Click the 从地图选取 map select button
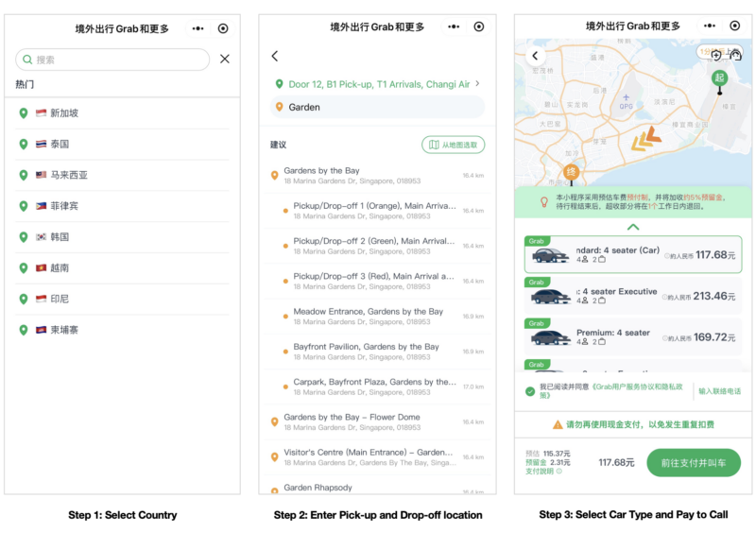The width and height of the screenshot is (756, 533). tap(454, 145)
